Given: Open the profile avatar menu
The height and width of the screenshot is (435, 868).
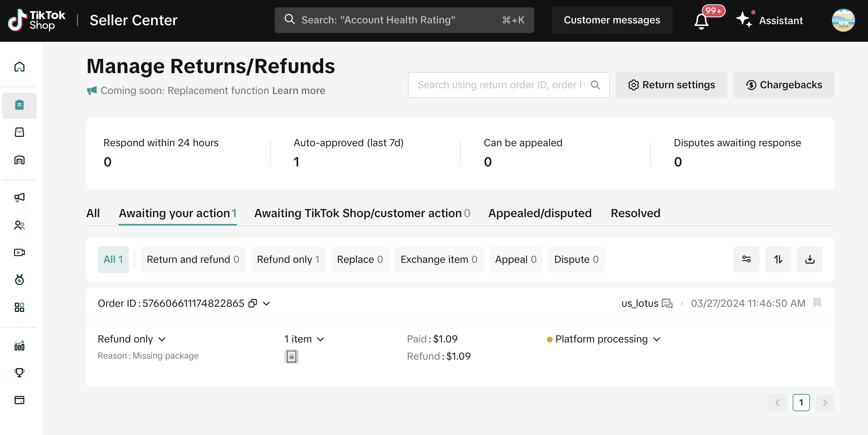Looking at the screenshot, I should 843,20.
